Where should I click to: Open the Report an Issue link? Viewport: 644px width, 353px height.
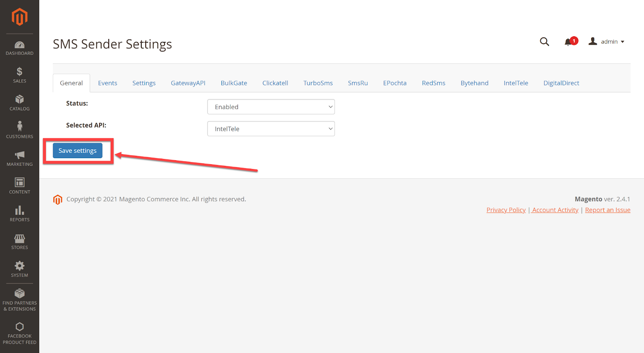pos(608,210)
